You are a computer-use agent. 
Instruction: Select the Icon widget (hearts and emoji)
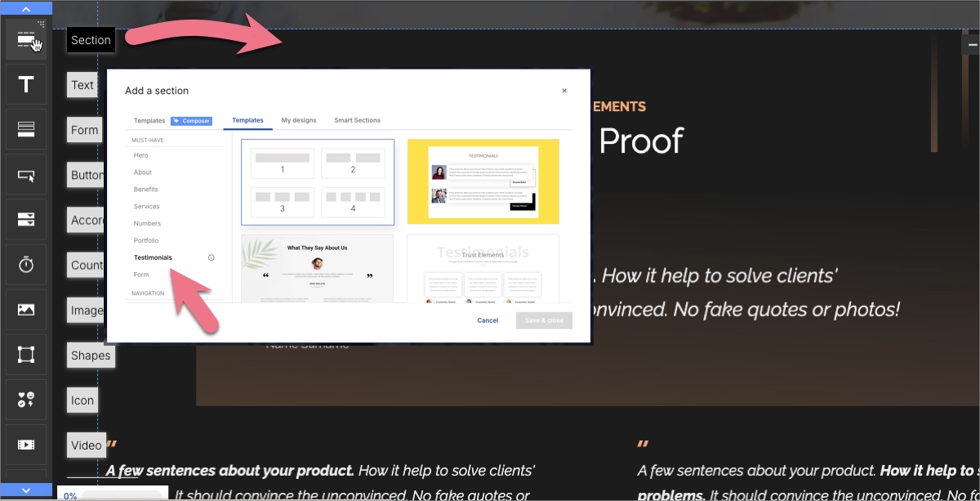pyautogui.click(x=26, y=399)
